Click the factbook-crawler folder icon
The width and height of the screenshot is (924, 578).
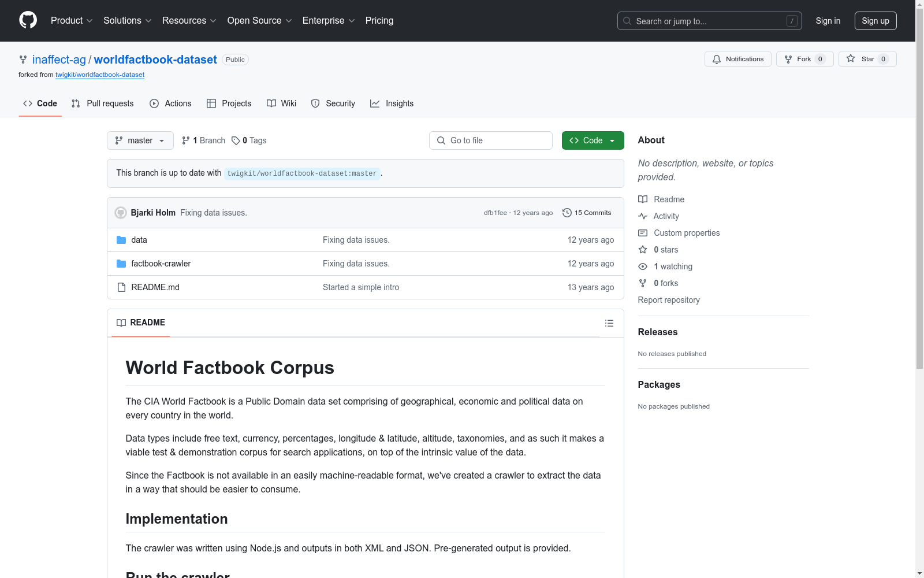(x=121, y=264)
